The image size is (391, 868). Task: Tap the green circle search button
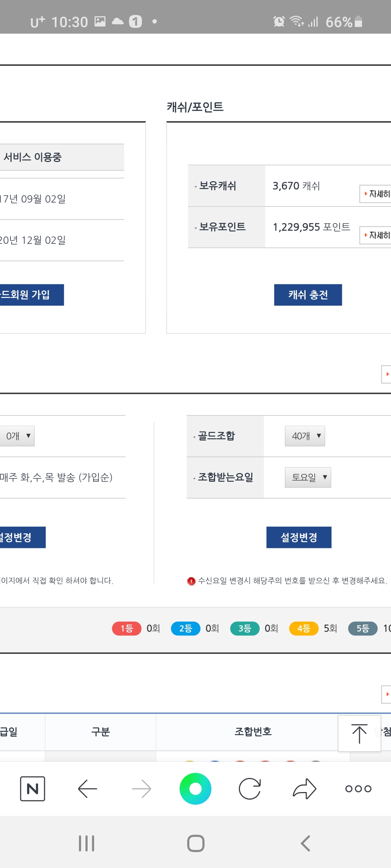pyautogui.click(x=195, y=788)
